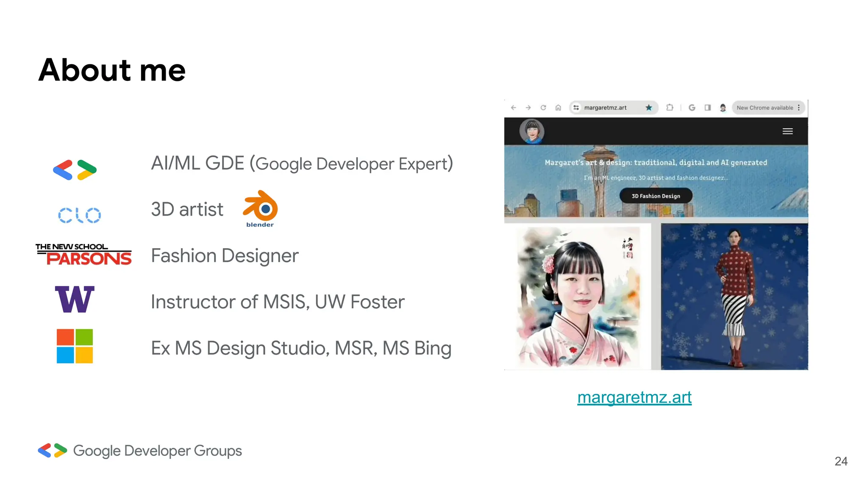868x488 pixels.
Task: Click the Blender logo
Action: coord(260,209)
